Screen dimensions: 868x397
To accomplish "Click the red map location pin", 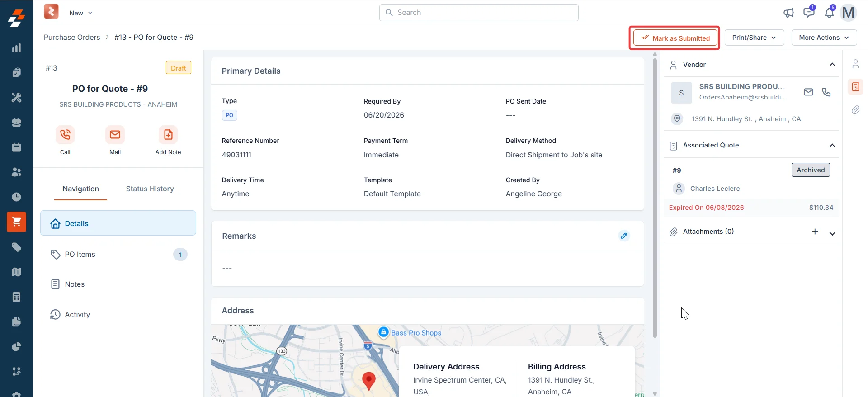I will point(369,381).
